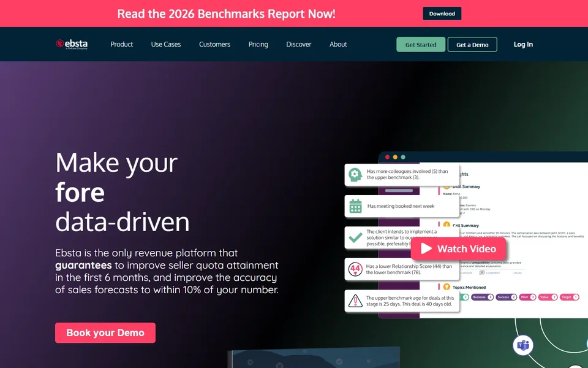
Task: Click the 'client intends to implement' insight text
Action: (401, 238)
